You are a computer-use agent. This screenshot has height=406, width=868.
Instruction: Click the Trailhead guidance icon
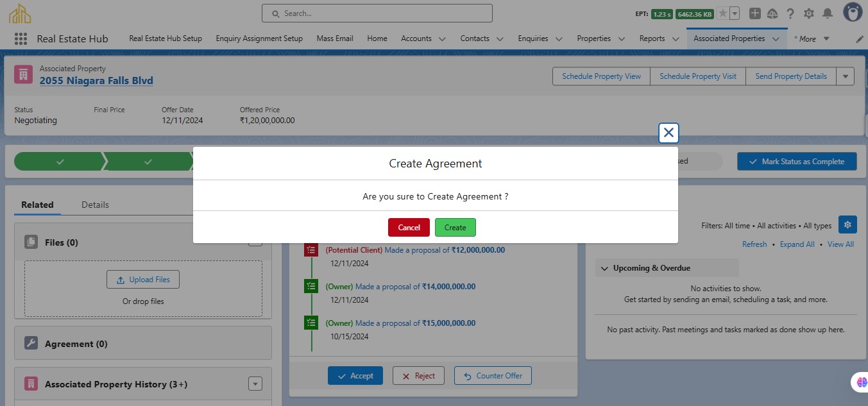click(x=772, y=13)
